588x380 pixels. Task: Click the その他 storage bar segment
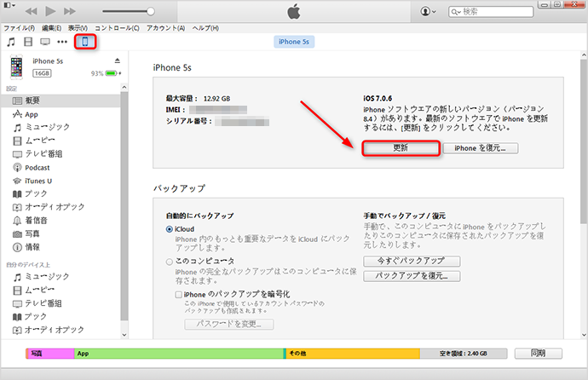tap(353, 354)
